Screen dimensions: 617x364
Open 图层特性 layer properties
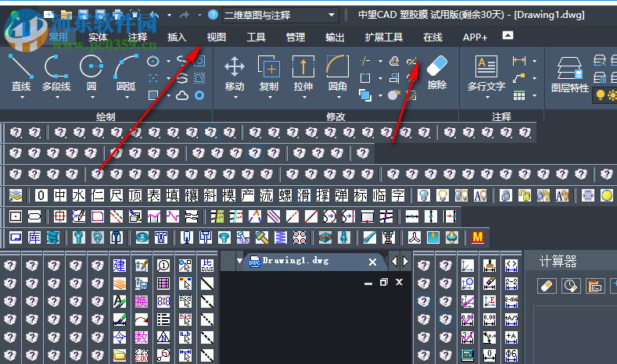coord(570,75)
